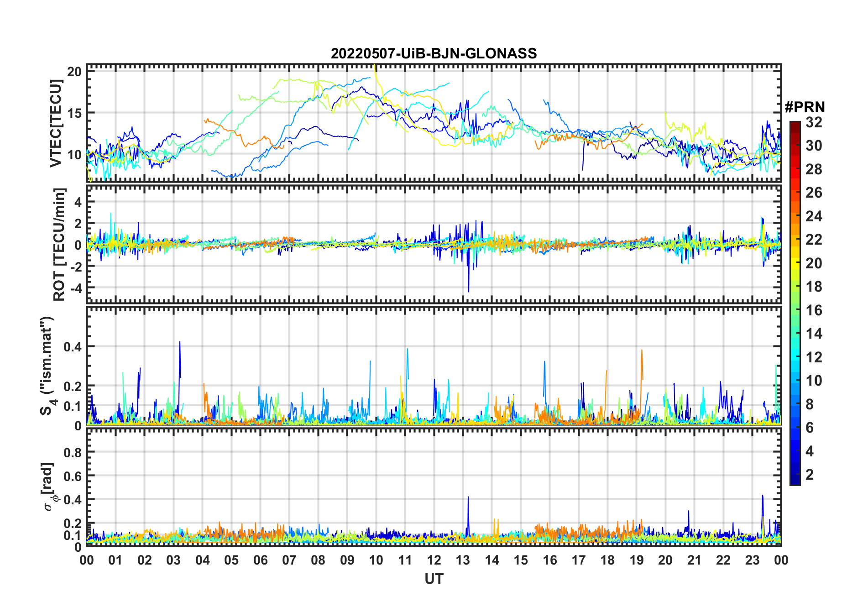Click the x-axis tick label 19
Image resolution: width=868 pixels, height=607 pixels.
(x=637, y=560)
